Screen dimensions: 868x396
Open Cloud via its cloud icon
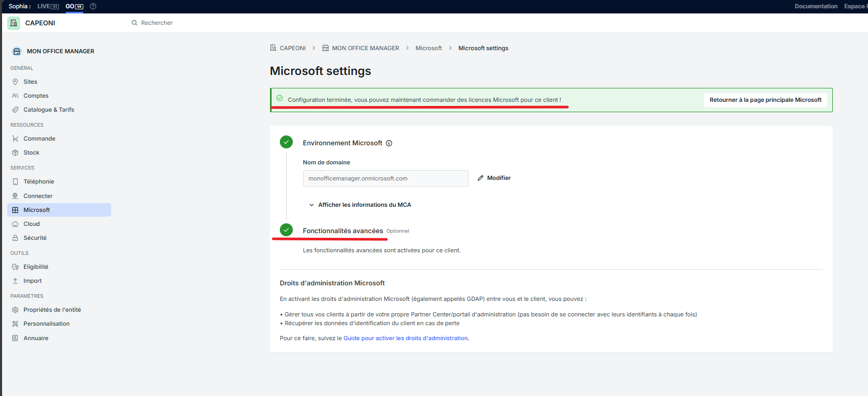16,224
